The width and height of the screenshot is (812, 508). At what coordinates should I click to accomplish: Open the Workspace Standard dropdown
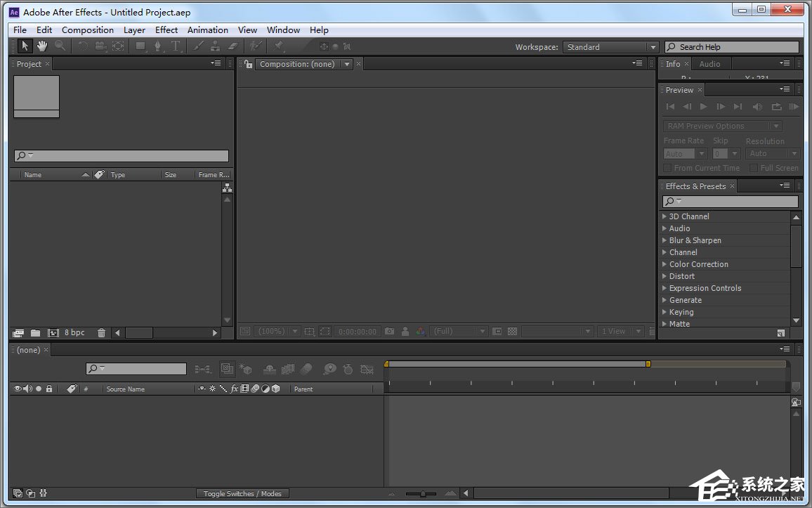click(x=610, y=47)
